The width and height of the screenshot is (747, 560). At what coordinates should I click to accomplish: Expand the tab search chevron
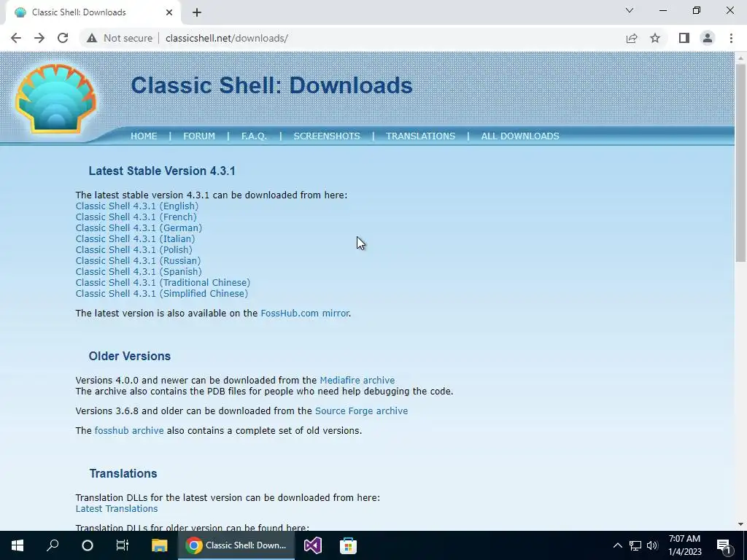point(630,10)
